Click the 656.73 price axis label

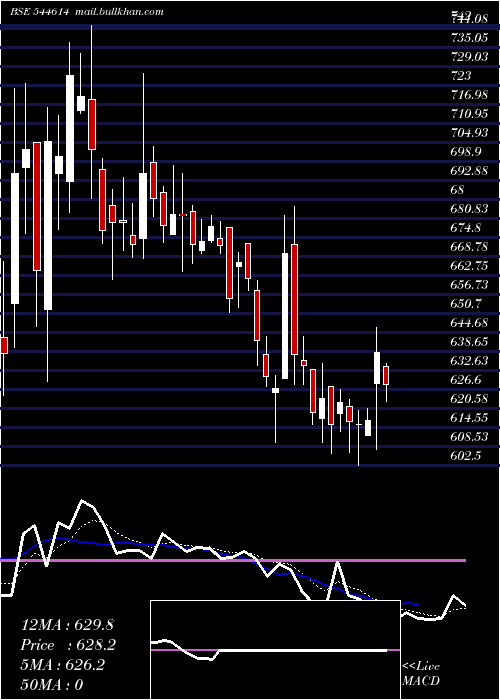[469, 284]
